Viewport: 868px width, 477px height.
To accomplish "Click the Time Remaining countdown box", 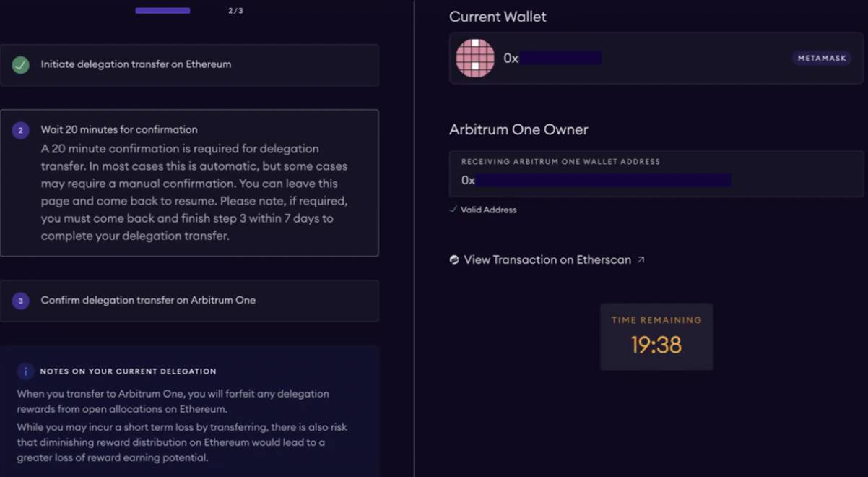I will point(656,337).
